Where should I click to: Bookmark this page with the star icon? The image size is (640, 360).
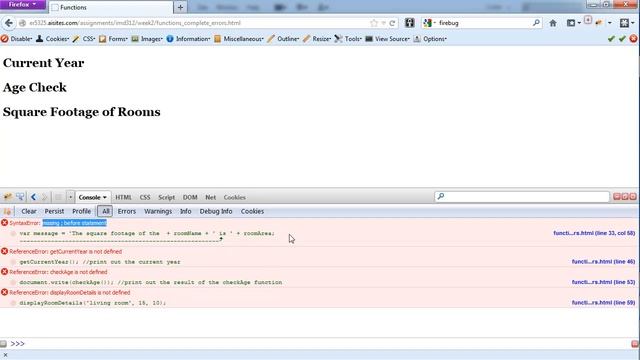pyautogui.click(x=373, y=23)
